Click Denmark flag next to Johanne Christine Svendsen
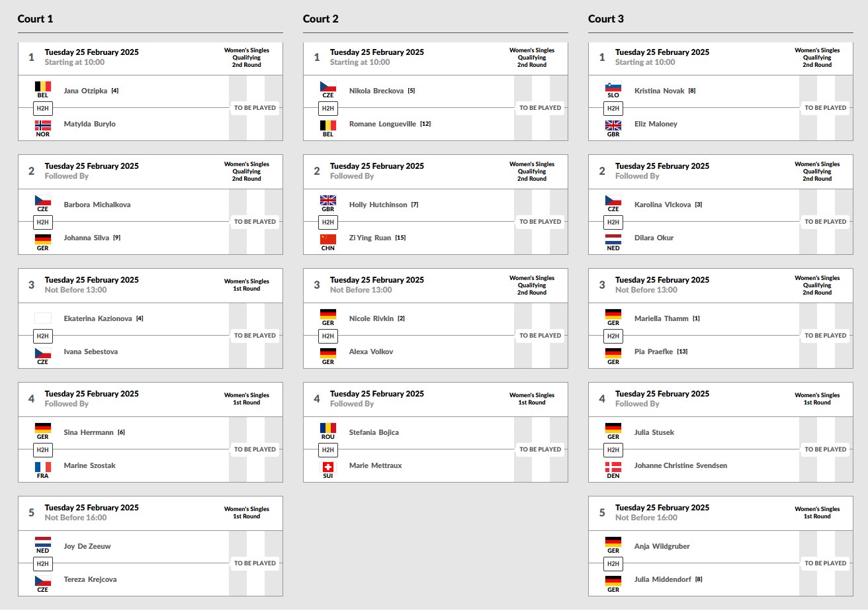868x613 pixels. tap(613, 467)
